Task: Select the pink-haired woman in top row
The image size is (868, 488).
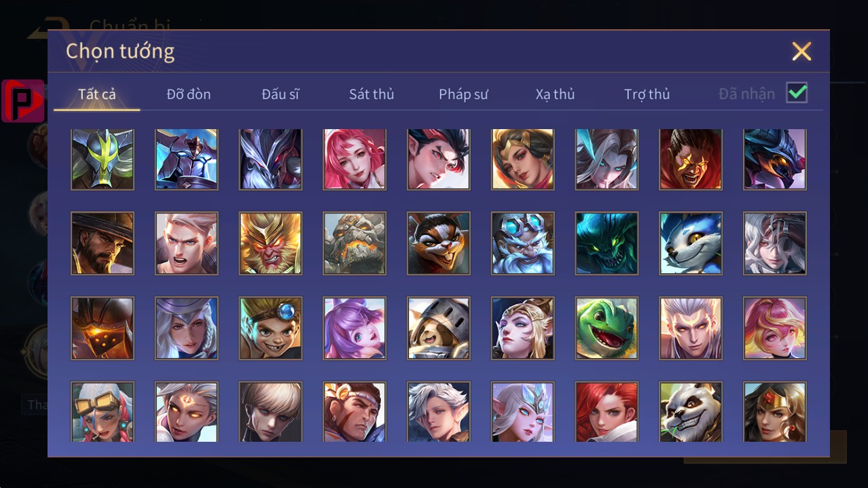Action: [355, 160]
